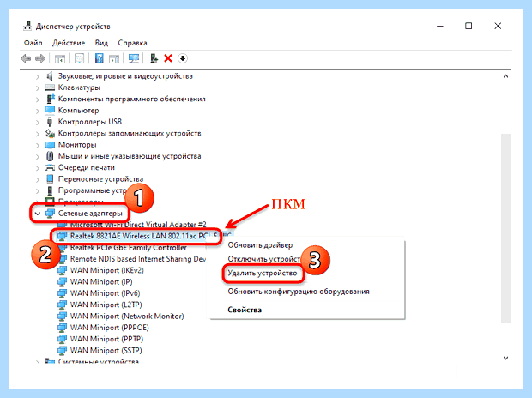This screenshot has height=398, width=532.
Task: Click the show/hide console tree toolbar icon
Action: (60, 58)
